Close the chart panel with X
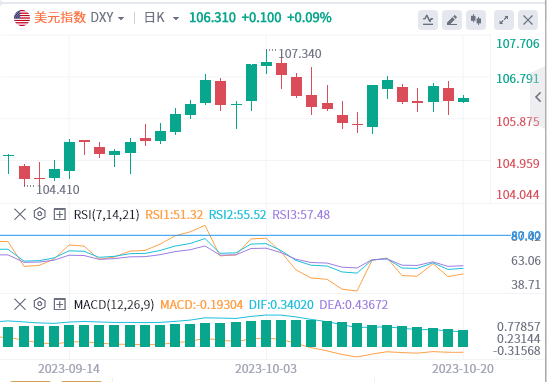This screenshot has width=547, height=382. pyautogui.click(x=528, y=20)
